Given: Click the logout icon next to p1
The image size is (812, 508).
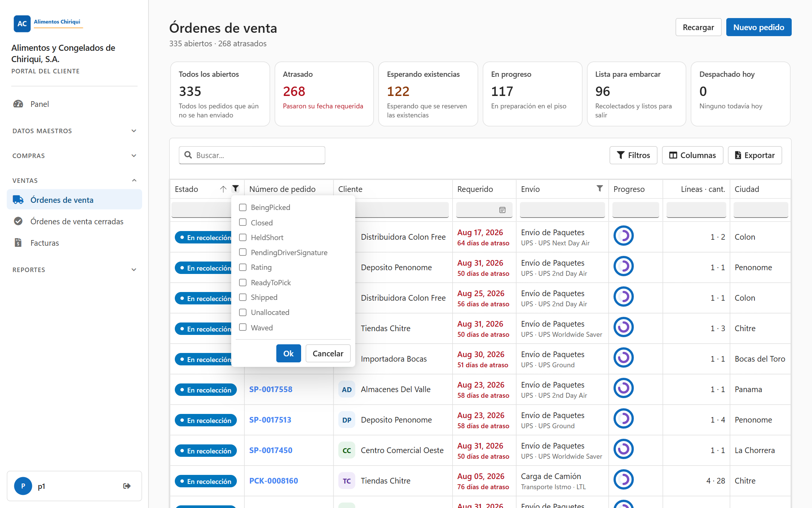Looking at the screenshot, I should pyautogui.click(x=127, y=486).
